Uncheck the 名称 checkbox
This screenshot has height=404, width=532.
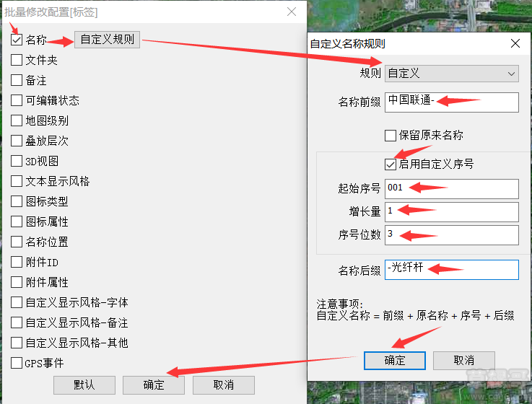(17, 40)
